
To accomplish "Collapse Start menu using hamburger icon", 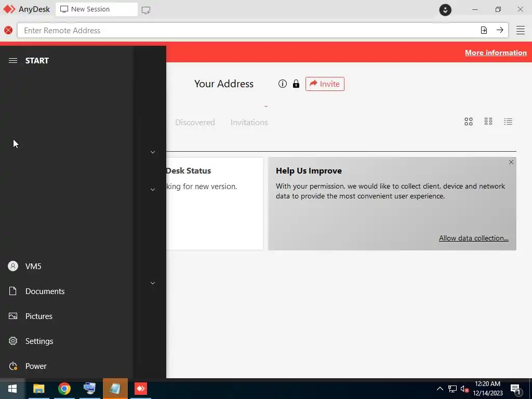I will pos(13,60).
